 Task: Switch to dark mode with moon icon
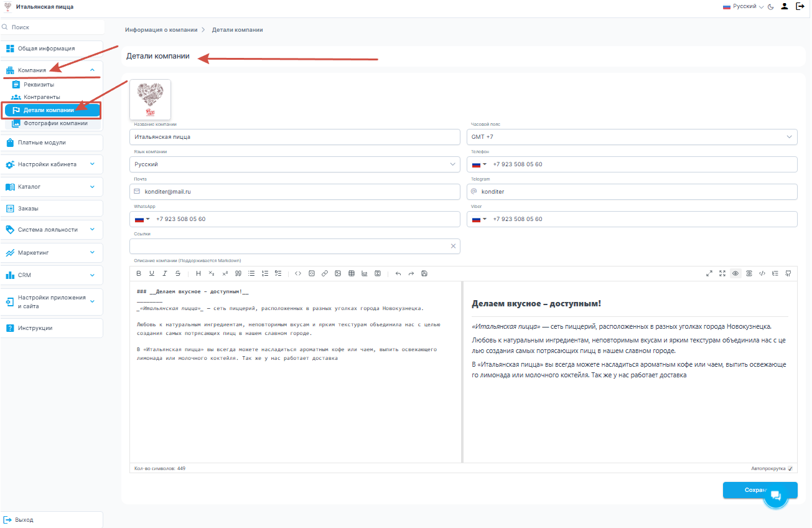click(771, 7)
